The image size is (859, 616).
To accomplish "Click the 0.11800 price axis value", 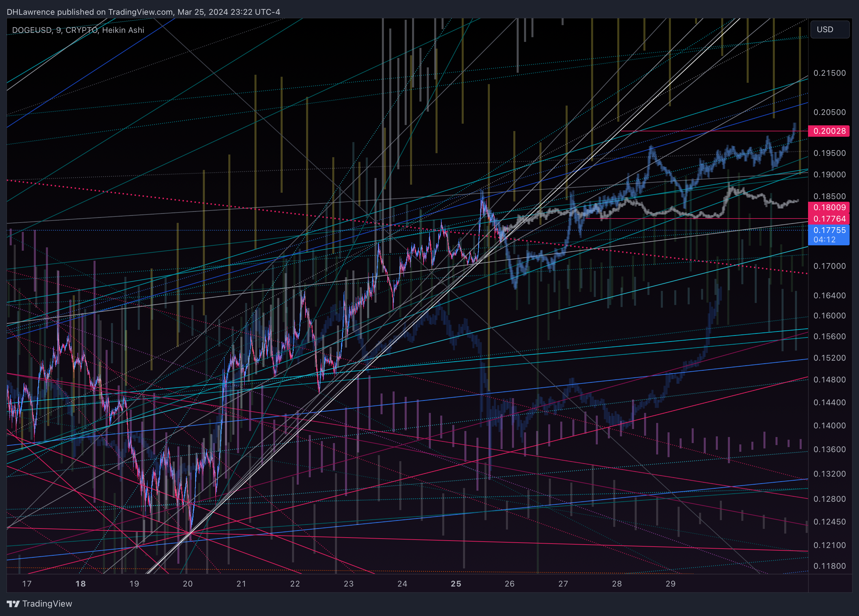I will [829, 566].
